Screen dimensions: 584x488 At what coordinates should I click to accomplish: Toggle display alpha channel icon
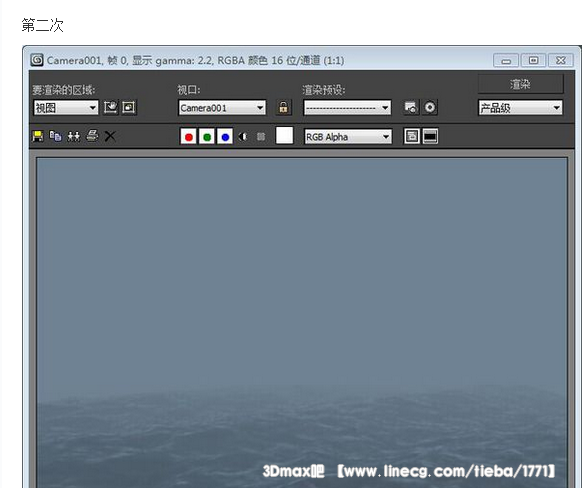(243, 137)
